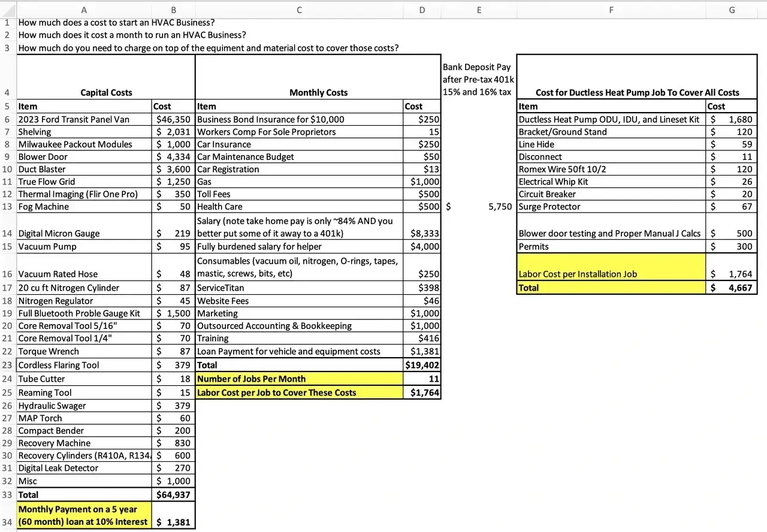This screenshot has width=767, height=532.
Task: Select 'Workers Comp For Sole Proprietors' cell
Action: tap(300, 132)
